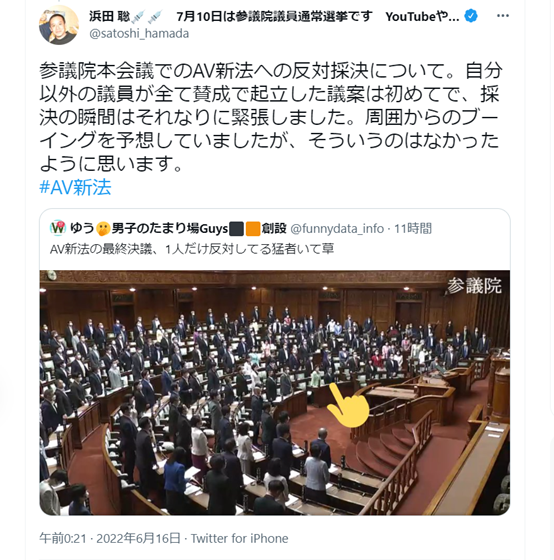Click the Twitter for iPhone source link
The width and height of the screenshot is (554, 560).
(239, 538)
